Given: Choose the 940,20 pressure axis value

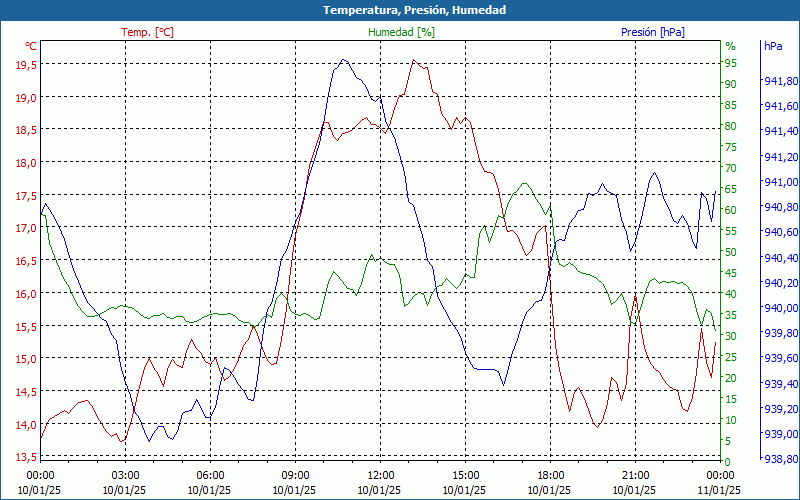Looking at the screenshot, I should click(781, 283).
